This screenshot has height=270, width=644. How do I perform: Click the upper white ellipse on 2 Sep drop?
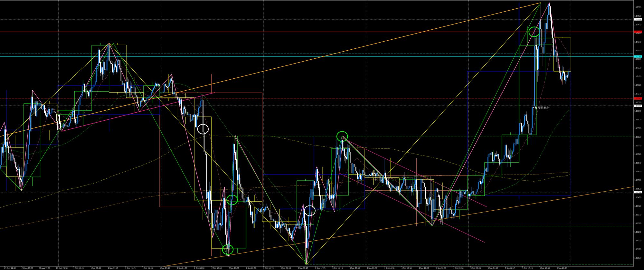pos(203,129)
